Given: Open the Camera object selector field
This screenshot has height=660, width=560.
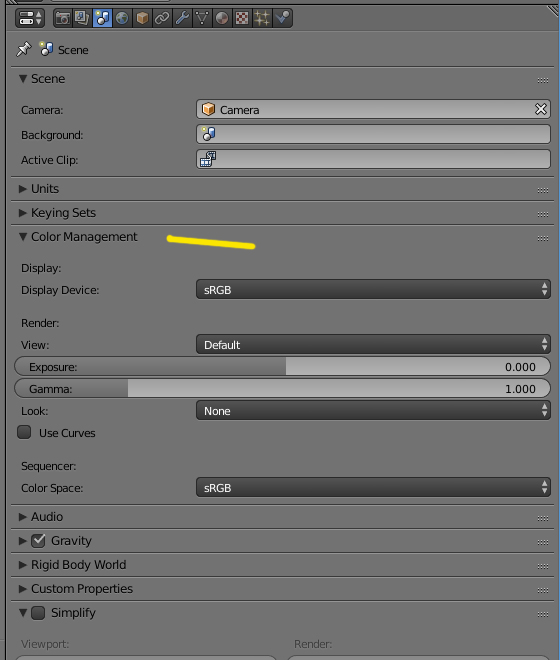Looking at the screenshot, I should (x=373, y=109).
